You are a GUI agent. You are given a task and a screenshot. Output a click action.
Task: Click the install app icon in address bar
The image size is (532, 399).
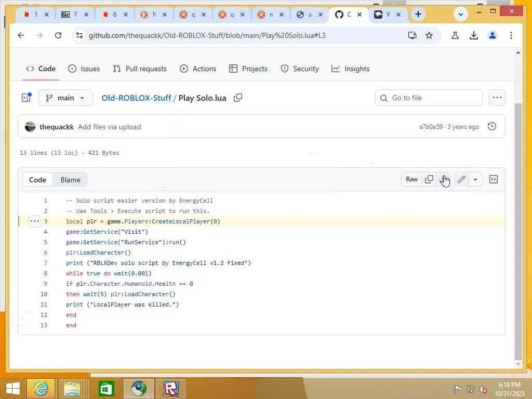tap(412, 35)
